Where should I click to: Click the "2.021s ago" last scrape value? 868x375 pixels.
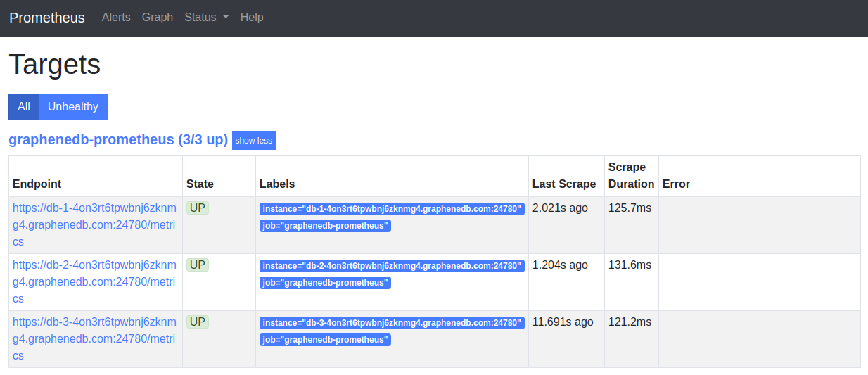(560, 208)
